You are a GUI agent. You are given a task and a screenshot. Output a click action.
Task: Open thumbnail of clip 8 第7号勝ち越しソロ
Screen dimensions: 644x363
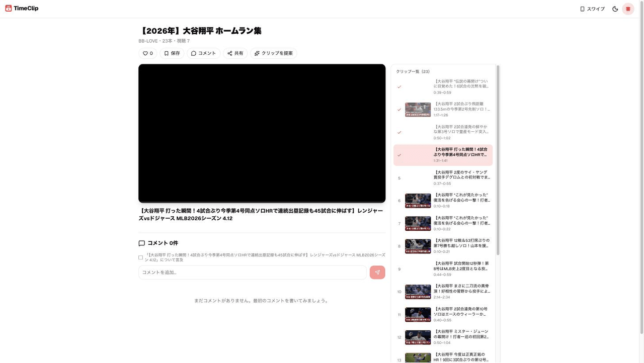point(418,246)
